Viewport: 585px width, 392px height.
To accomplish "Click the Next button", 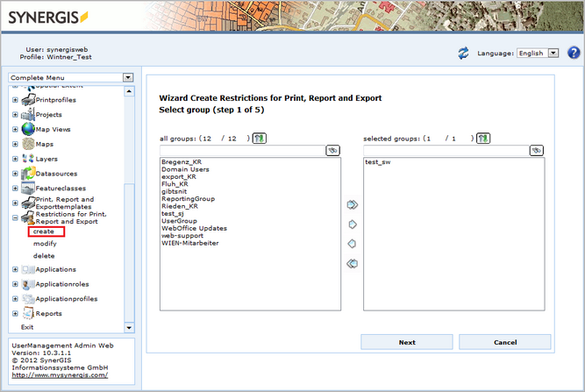I will (x=407, y=342).
